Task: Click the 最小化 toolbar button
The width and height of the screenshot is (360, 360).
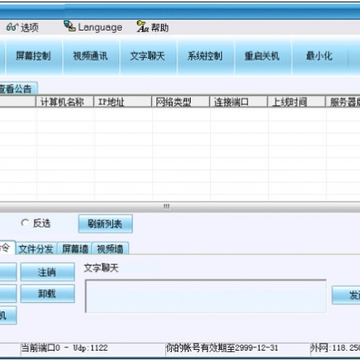Action: [x=320, y=56]
